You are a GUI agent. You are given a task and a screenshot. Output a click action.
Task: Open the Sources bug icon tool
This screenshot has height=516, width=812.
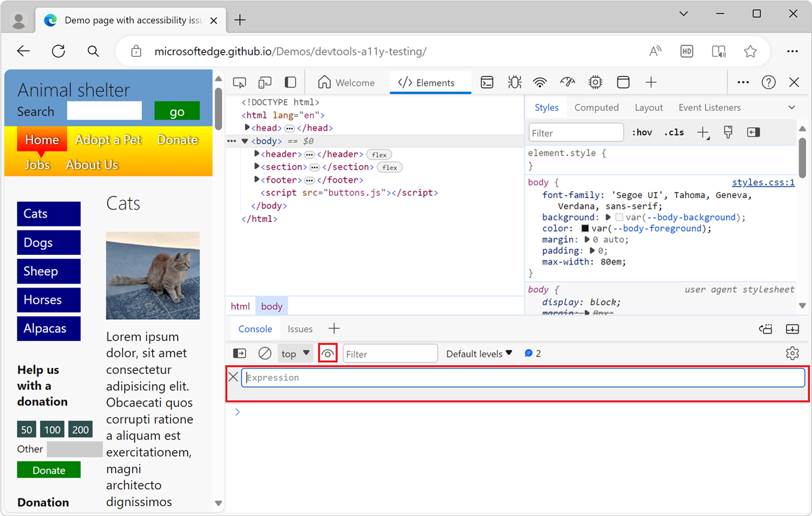click(x=514, y=83)
